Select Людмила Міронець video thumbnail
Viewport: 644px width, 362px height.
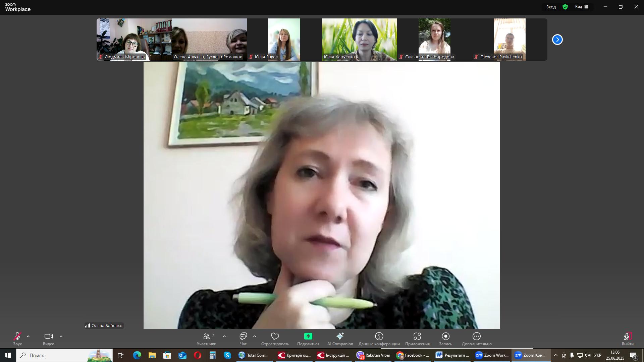point(134,39)
